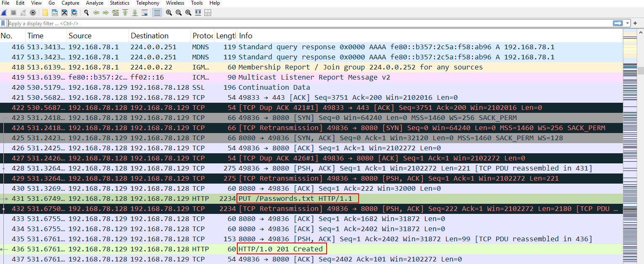644x264 pixels.
Task: Open the Statistics menu
Action: pyautogui.click(x=119, y=3)
